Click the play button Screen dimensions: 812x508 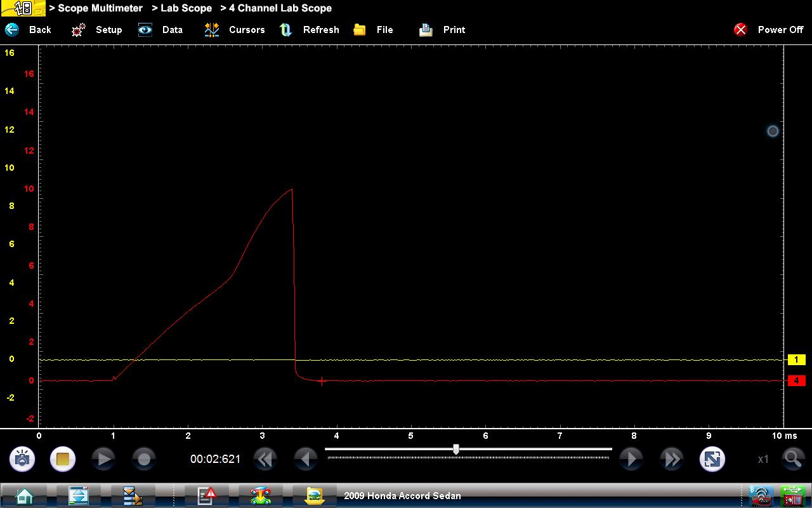coord(103,459)
